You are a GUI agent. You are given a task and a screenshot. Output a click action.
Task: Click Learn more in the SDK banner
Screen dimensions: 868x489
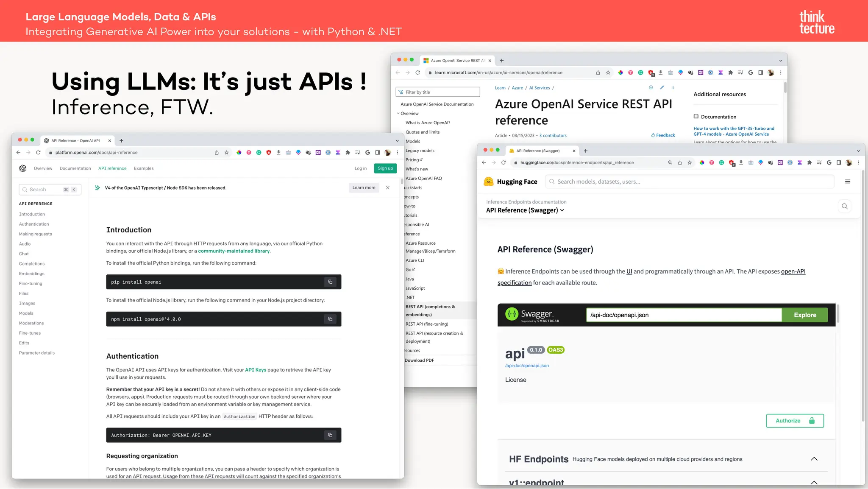[364, 187]
